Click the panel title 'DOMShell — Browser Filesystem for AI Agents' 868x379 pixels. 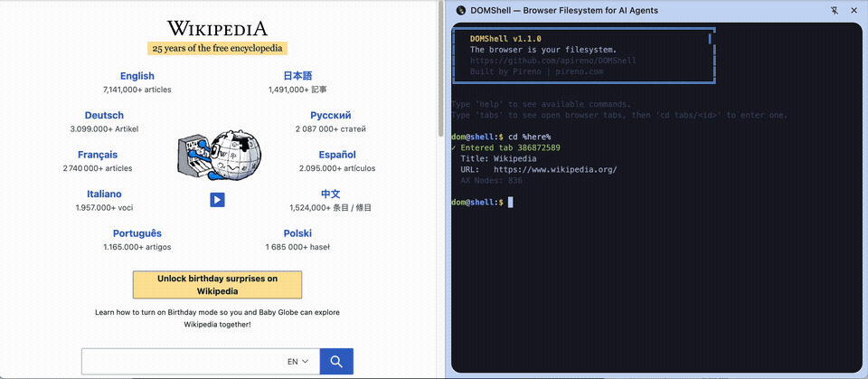tap(564, 10)
